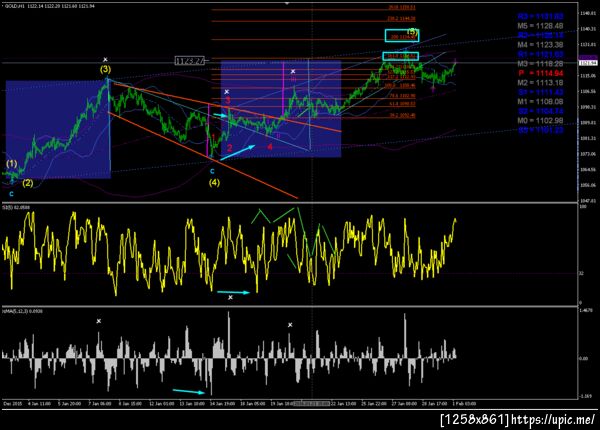The image size is (600, 430).
Task: Select the M4 = 1123.38 pivot label
Action: pos(540,45)
